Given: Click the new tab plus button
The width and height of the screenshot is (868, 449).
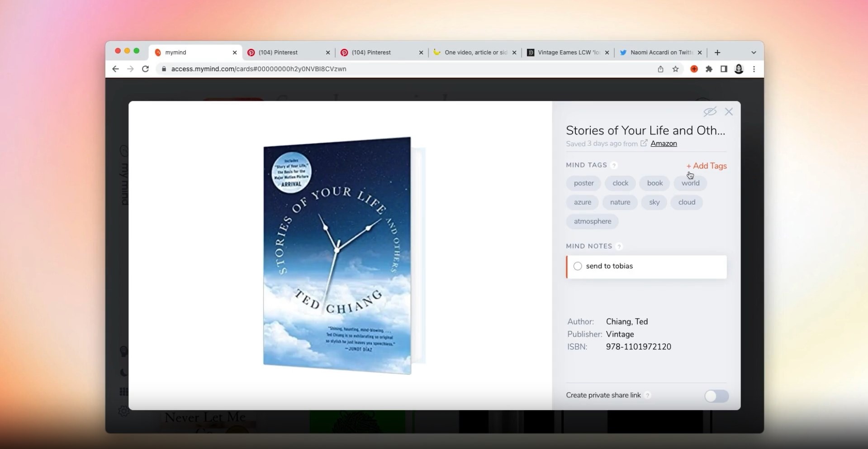Looking at the screenshot, I should click(x=717, y=53).
